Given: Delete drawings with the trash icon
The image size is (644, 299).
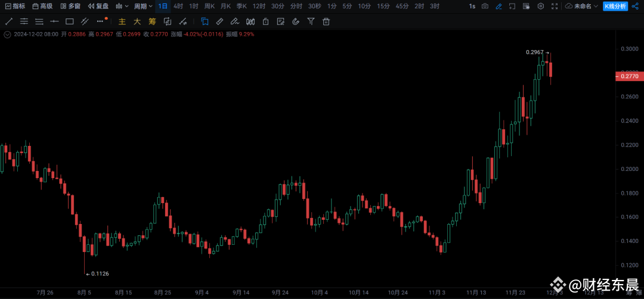Looking at the screenshot, I should coord(326,21).
